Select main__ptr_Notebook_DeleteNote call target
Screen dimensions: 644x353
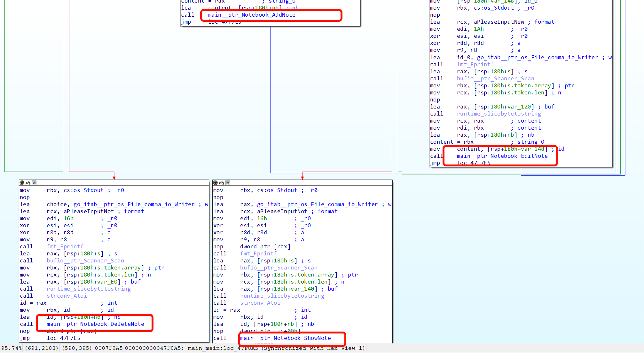coord(95,324)
